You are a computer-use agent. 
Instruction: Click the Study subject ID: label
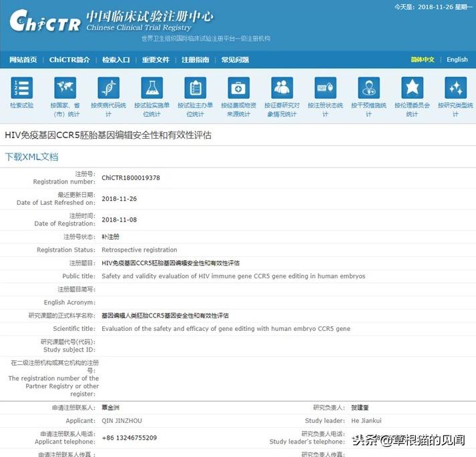click(x=69, y=350)
